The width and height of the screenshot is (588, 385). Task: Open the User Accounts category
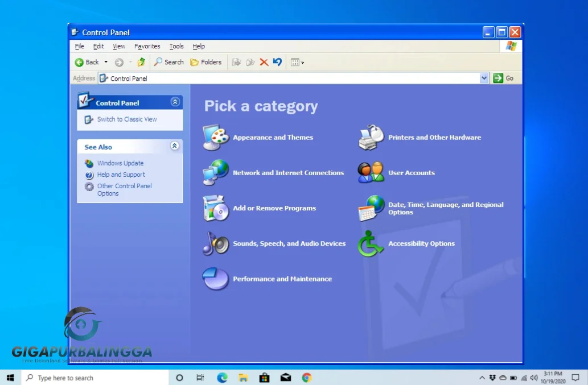pyautogui.click(x=411, y=172)
